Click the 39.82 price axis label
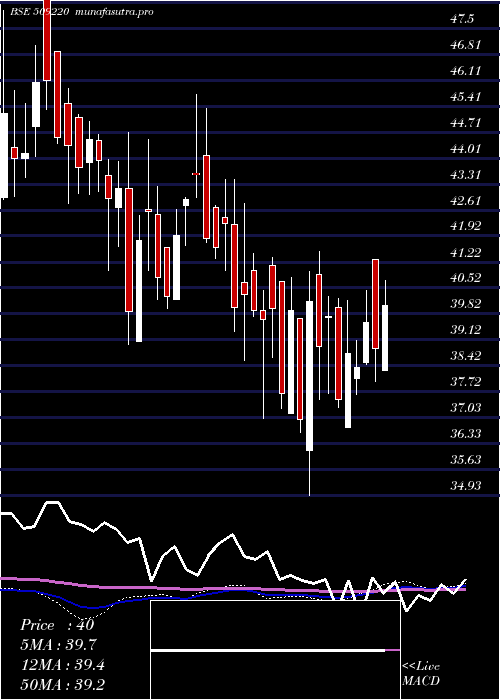 tap(465, 304)
